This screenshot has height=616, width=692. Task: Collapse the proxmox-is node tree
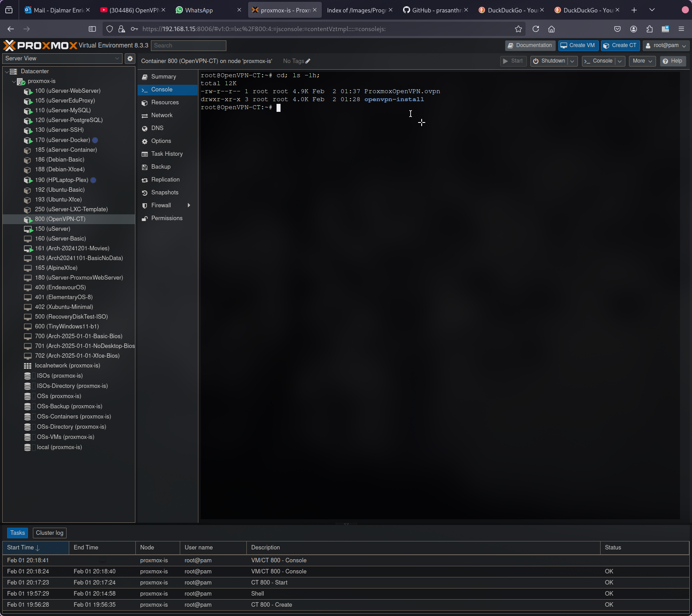14,82
